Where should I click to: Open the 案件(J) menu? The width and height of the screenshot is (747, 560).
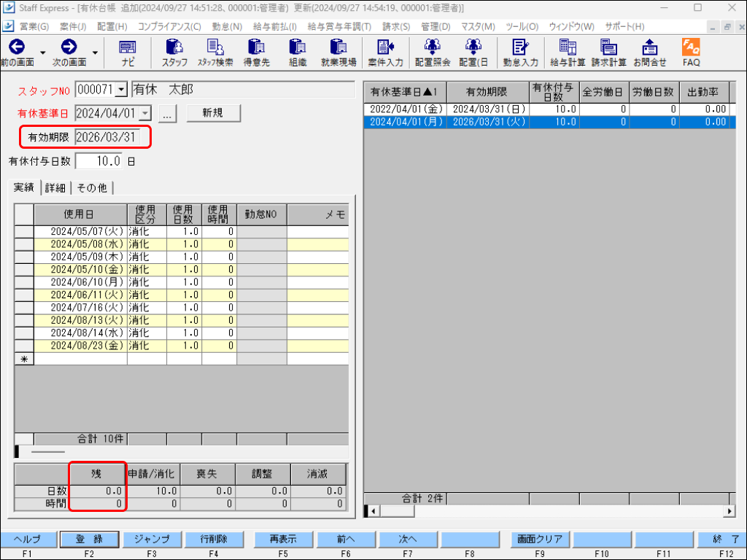[x=73, y=27]
